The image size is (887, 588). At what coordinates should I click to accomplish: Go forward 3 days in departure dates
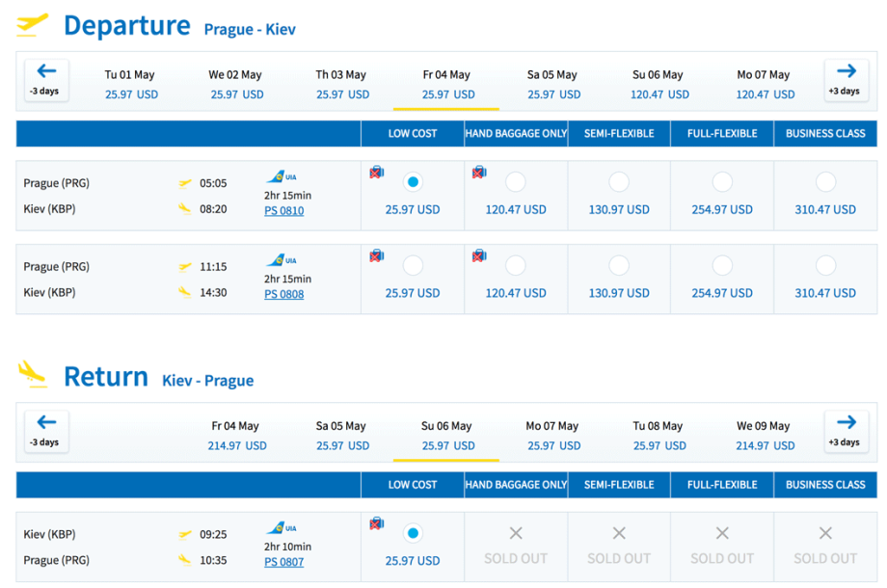tap(846, 79)
